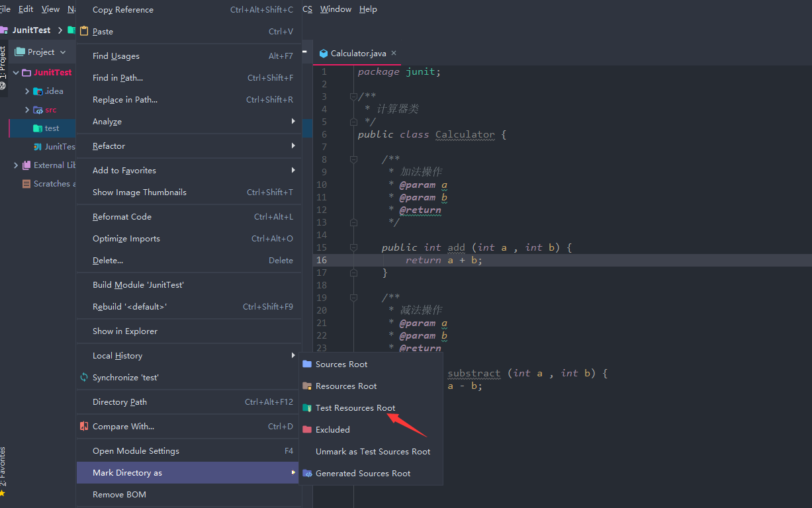Click the Calculator.java file type icon
The height and width of the screenshot is (508, 812).
click(x=324, y=54)
